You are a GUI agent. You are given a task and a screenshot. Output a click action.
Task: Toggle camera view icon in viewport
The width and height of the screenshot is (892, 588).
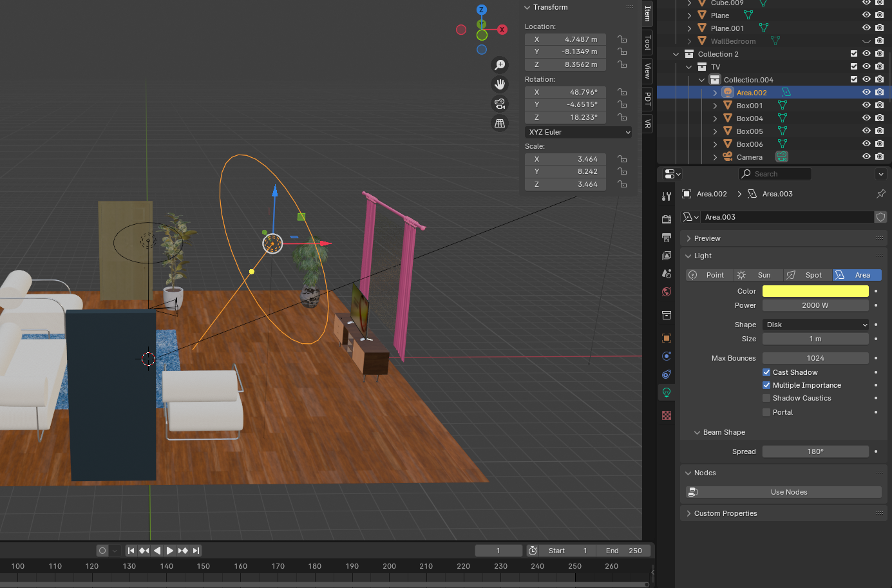pyautogui.click(x=500, y=104)
